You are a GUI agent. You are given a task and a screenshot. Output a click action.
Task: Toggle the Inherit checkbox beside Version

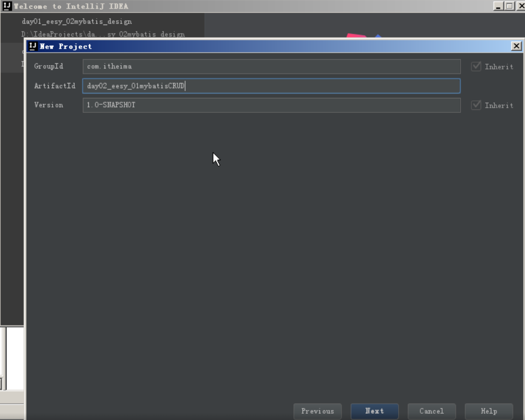click(x=476, y=105)
